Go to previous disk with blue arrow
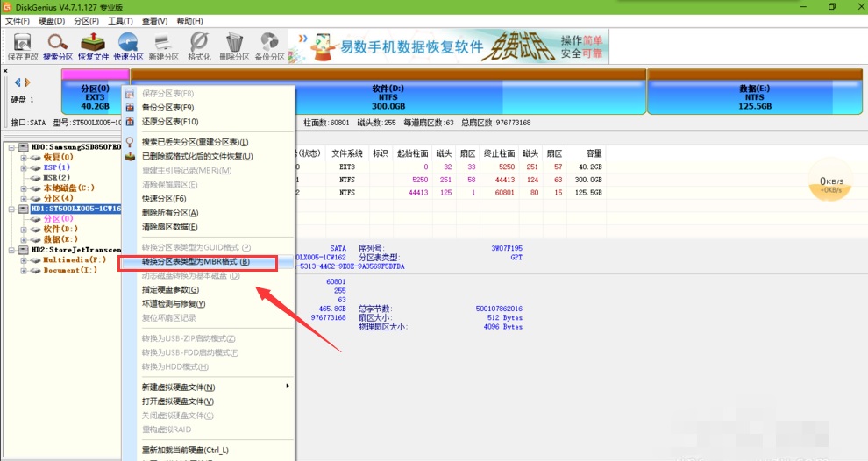This screenshot has height=461, width=868. (18, 82)
